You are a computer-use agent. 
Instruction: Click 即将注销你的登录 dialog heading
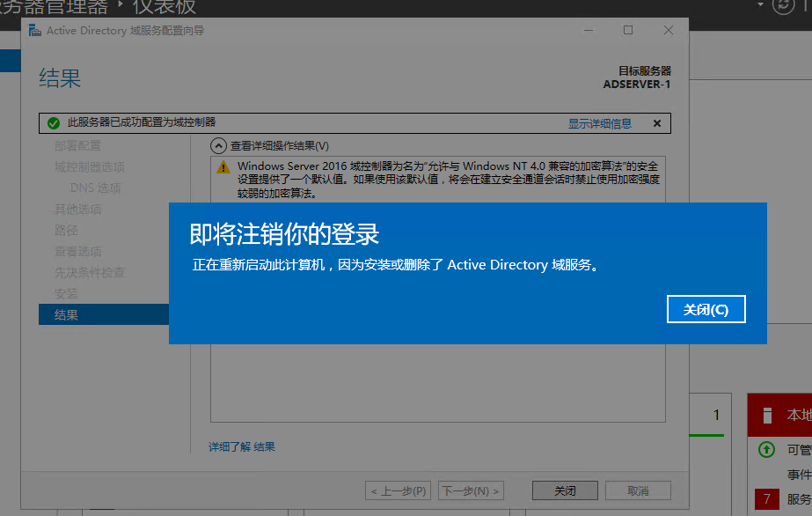tap(284, 234)
